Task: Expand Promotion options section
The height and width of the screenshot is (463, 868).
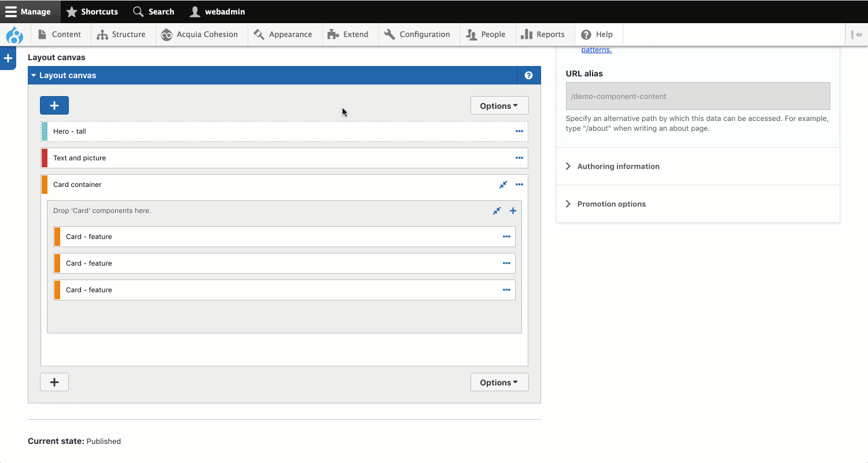Action: (x=611, y=204)
